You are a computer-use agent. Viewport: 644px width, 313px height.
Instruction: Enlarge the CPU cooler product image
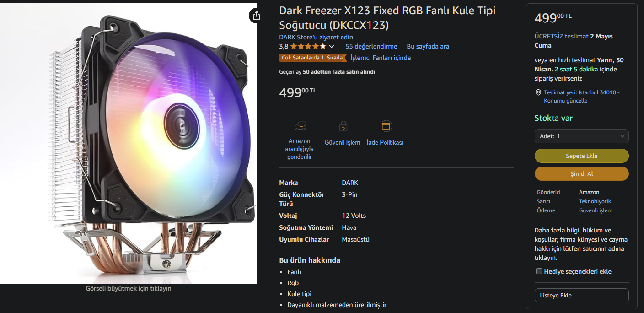pos(129,143)
